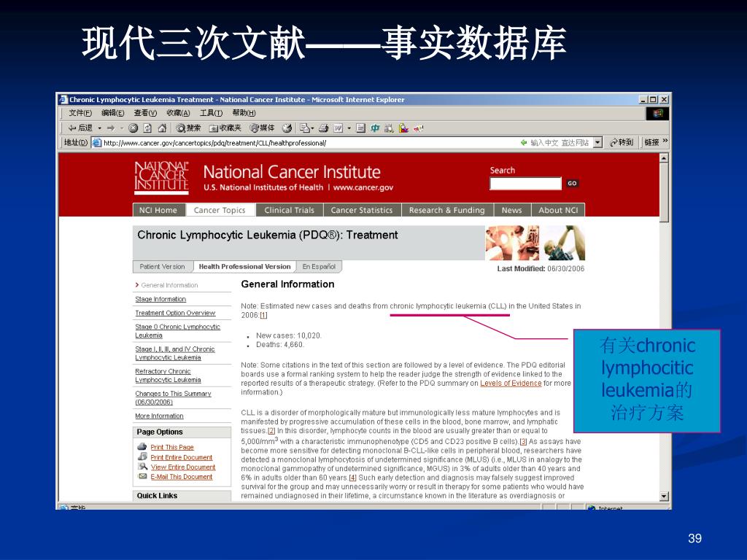Open the View (查看) menu
This screenshot has width=747, height=560.
(145, 113)
